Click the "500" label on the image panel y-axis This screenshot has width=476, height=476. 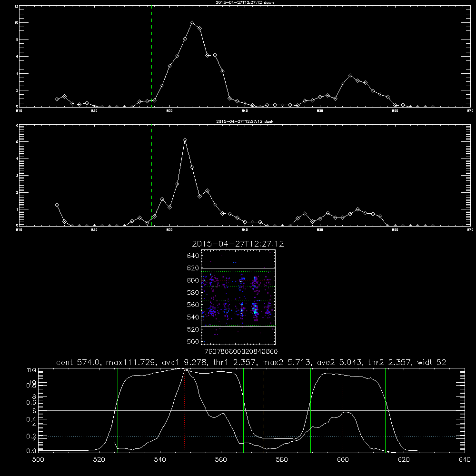tap(193, 342)
